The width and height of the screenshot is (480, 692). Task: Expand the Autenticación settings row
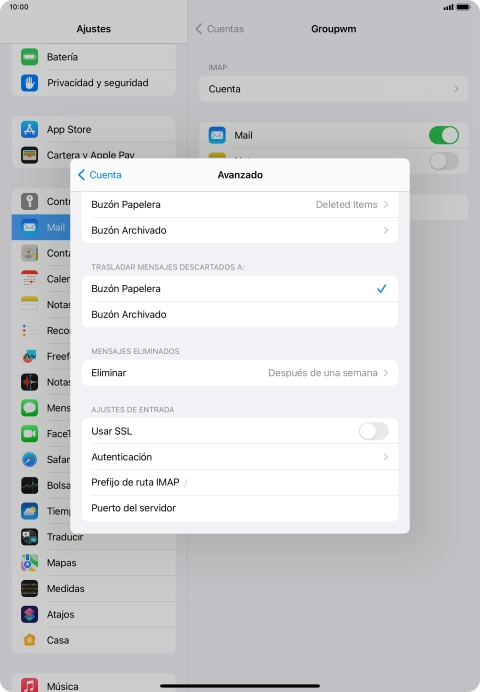[x=240, y=457]
